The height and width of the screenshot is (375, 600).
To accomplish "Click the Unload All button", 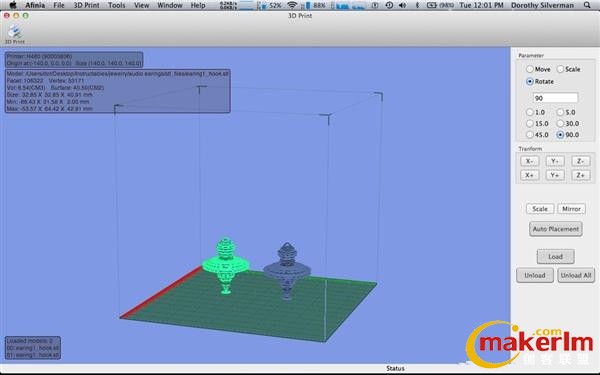I will [x=576, y=275].
